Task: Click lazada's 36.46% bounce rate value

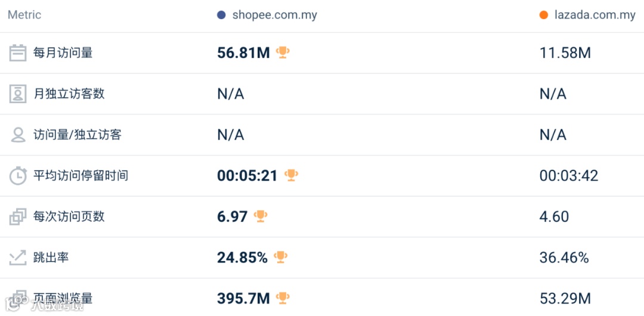Action: pos(564,258)
